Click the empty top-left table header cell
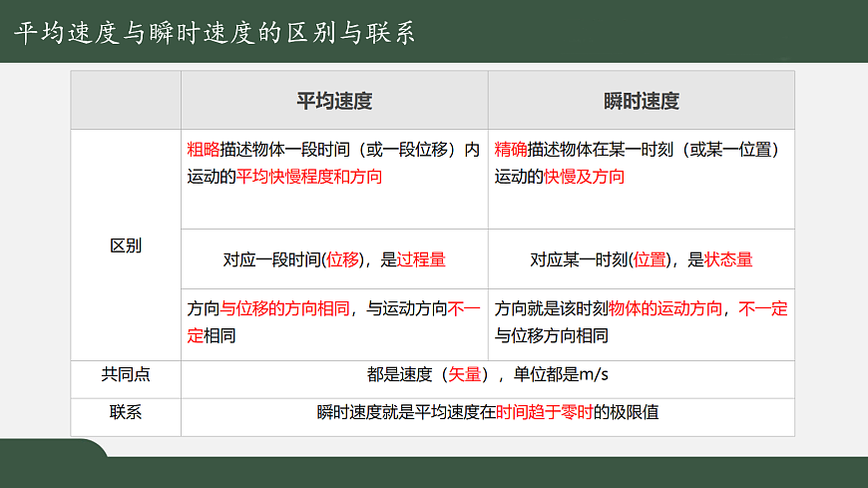 (x=126, y=101)
